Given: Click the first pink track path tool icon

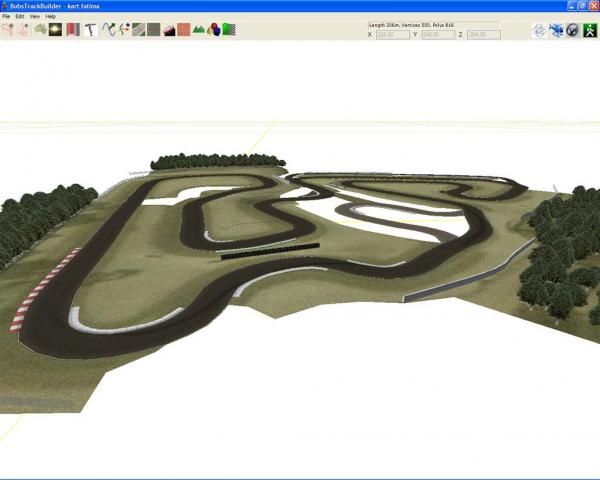Looking at the screenshot, I should point(7,29).
